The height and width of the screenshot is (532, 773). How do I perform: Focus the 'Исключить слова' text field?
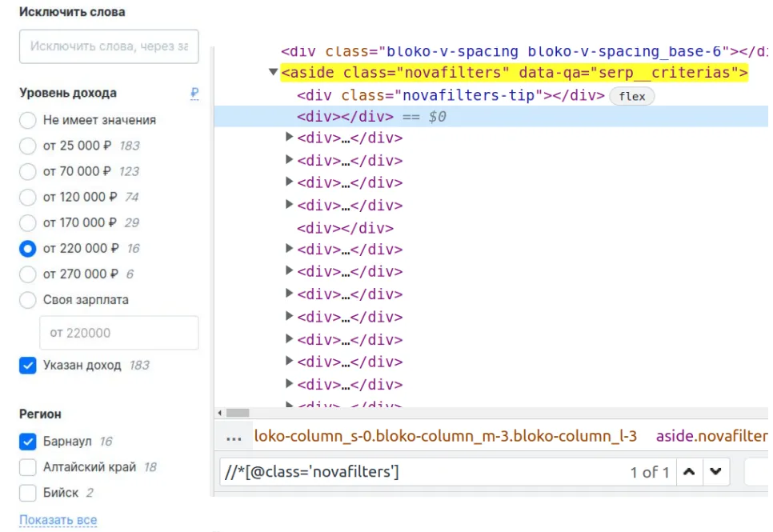[x=109, y=46]
